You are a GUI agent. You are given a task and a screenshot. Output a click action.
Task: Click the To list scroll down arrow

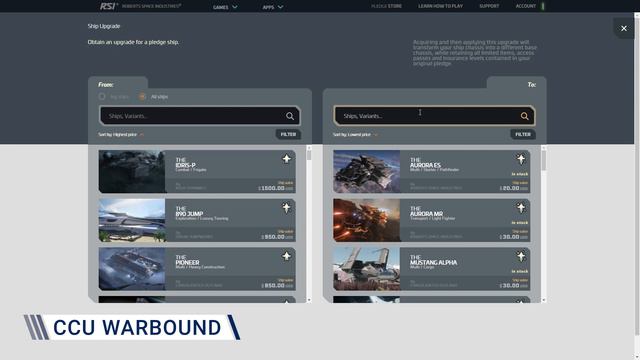pos(544,300)
